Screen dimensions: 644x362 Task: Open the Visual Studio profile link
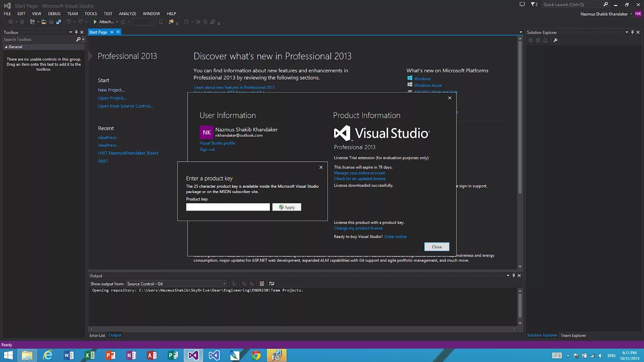pyautogui.click(x=217, y=143)
